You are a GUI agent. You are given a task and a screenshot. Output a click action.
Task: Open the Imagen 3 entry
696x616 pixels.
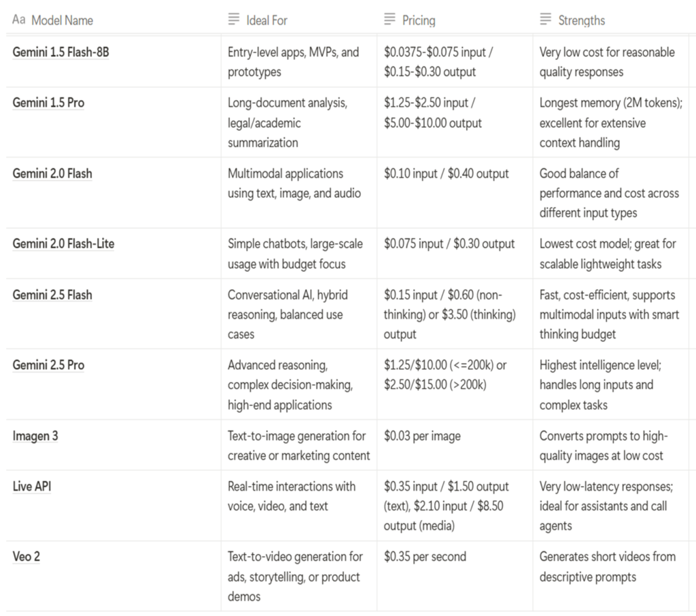[35, 436]
